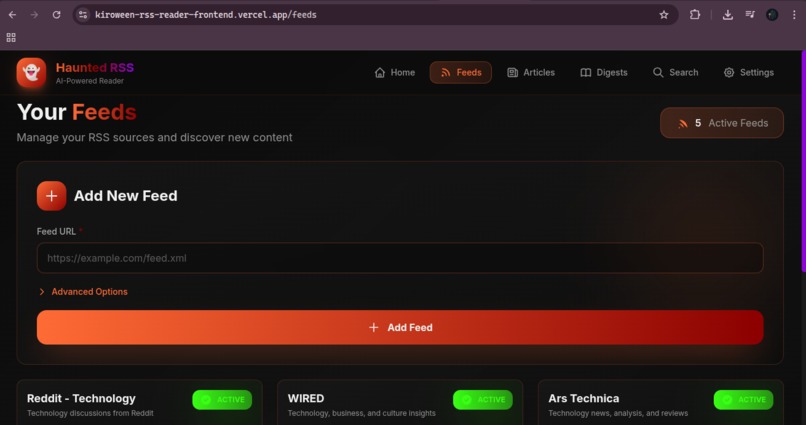
Task: Open the browser media control icon
Action: point(750,15)
